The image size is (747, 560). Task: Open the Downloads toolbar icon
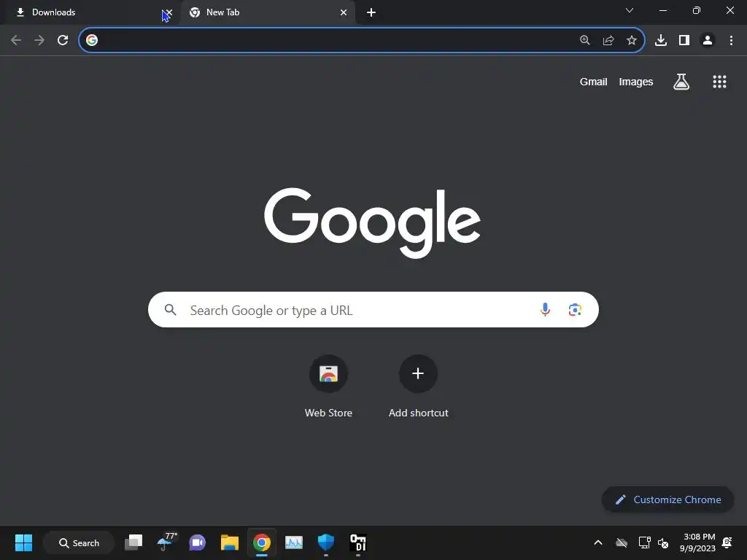coord(661,41)
